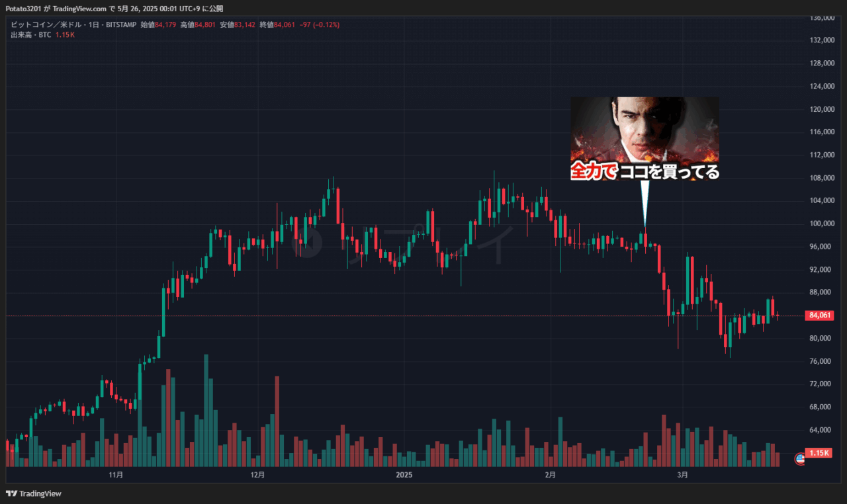Toggle the 始値84,179 open value display

coord(157,24)
